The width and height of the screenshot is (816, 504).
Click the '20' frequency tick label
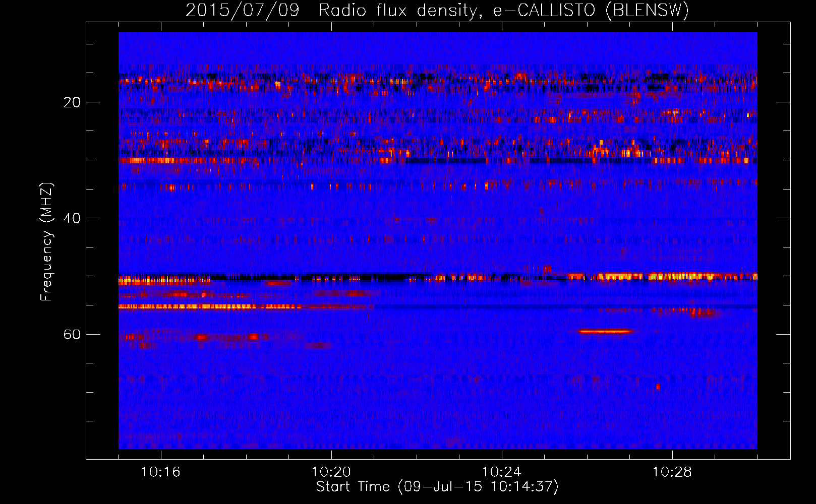72,102
